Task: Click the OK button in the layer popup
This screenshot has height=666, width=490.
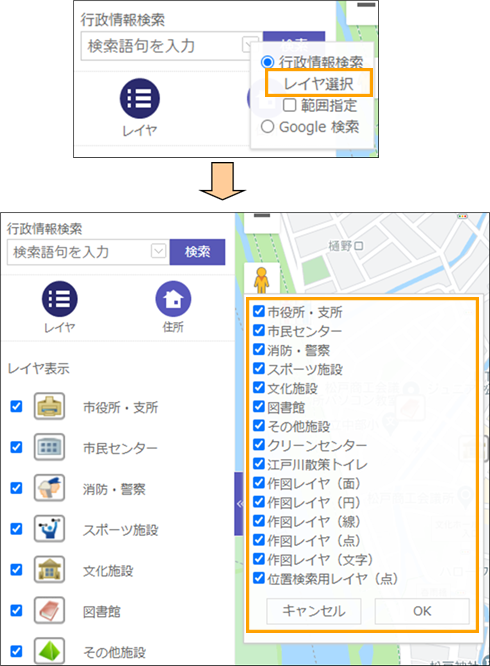Action: (422, 611)
